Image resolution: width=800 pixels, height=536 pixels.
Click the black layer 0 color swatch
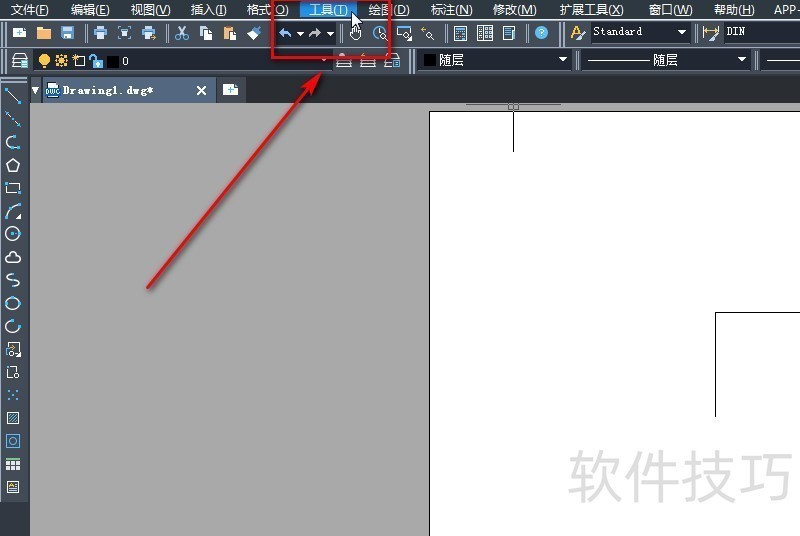point(113,61)
